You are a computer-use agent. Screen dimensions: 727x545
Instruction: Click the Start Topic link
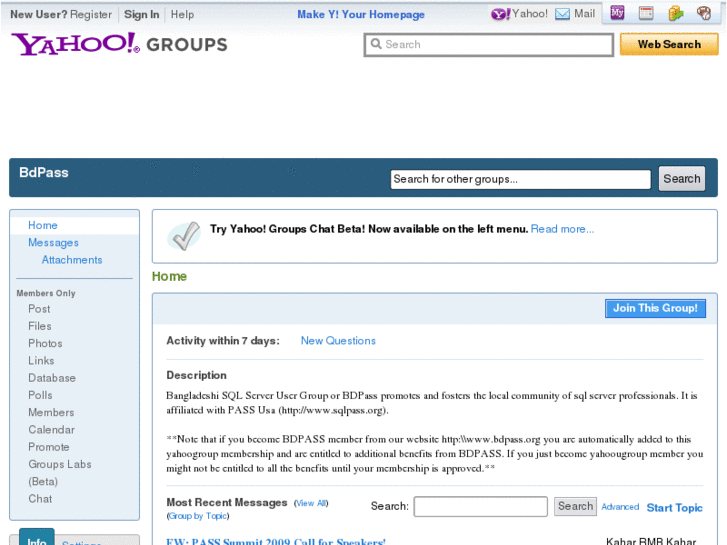coord(674,507)
